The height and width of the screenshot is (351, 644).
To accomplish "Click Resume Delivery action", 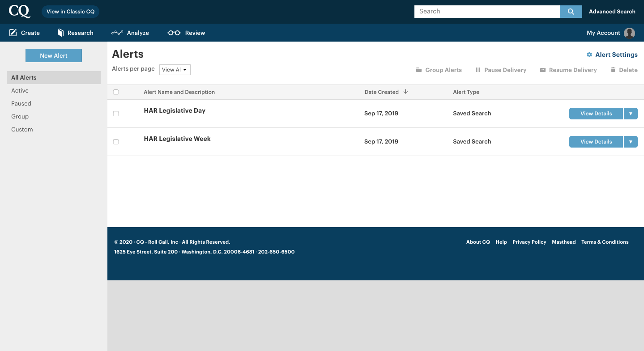I will [x=568, y=70].
